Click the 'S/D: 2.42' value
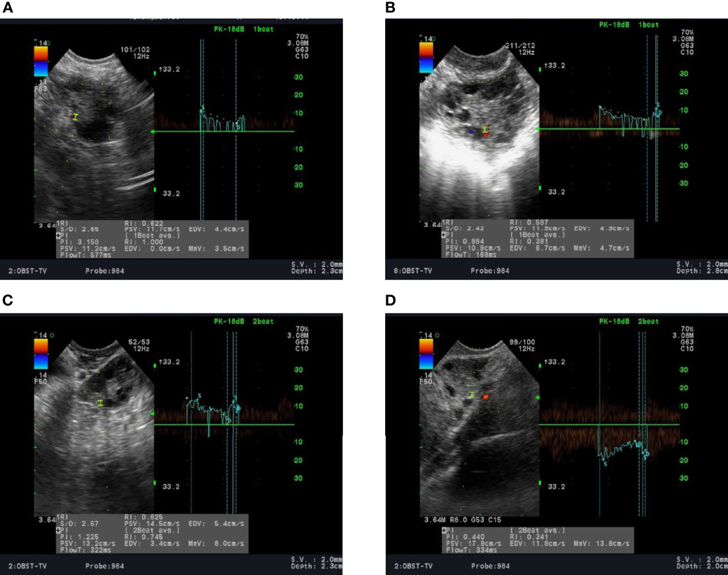The image size is (728, 575). click(x=464, y=228)
